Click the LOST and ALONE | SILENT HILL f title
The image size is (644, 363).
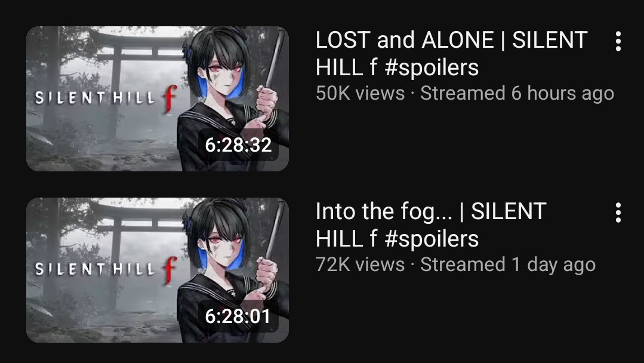tap(451, 53)
